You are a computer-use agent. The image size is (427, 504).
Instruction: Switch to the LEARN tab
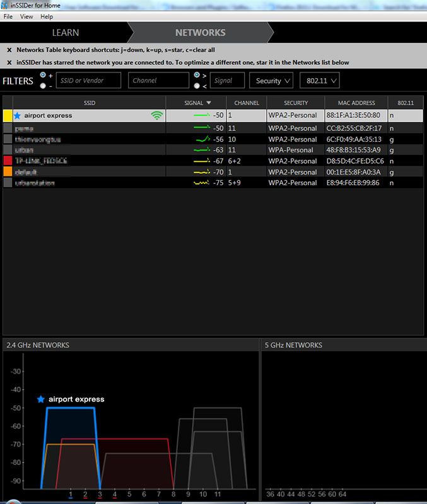pos(66,33)
